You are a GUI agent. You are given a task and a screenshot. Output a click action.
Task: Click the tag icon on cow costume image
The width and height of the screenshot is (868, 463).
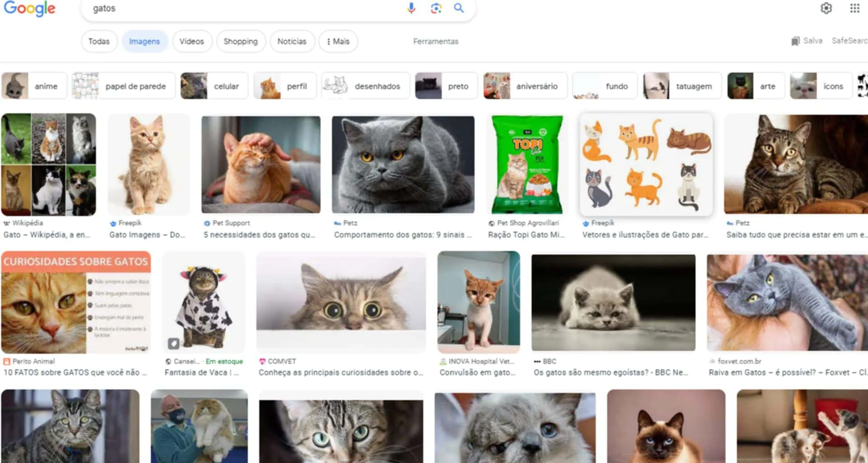(x=174, y=344)
